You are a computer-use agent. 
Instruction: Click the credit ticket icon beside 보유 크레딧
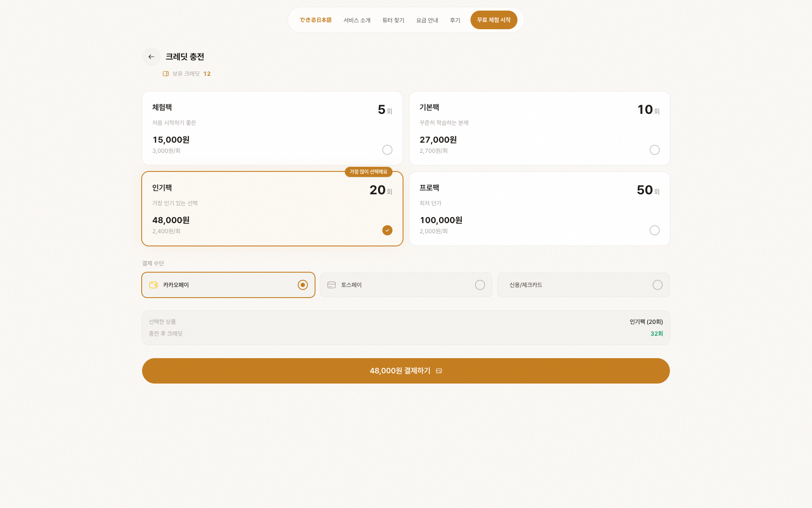(x=166, y=74)
